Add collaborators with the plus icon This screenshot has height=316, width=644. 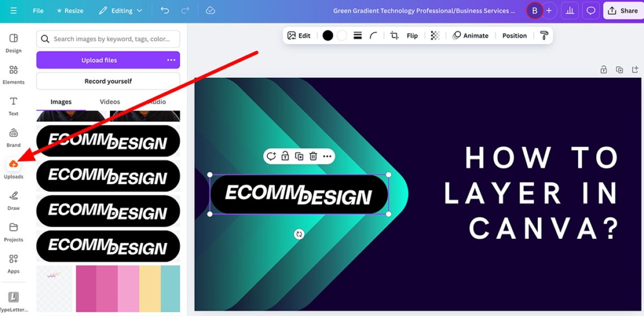coord(548,11)
